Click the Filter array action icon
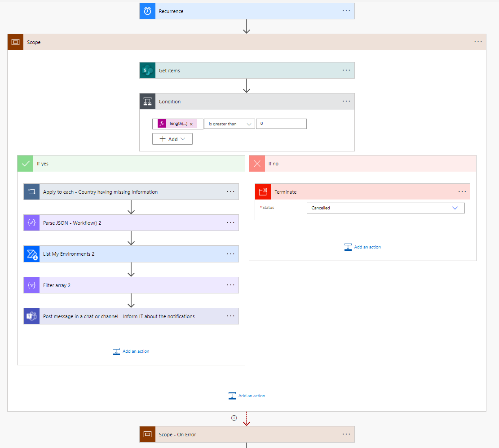Image resolution: width=499 pixels, height=448 pixels. pos(31,285)
